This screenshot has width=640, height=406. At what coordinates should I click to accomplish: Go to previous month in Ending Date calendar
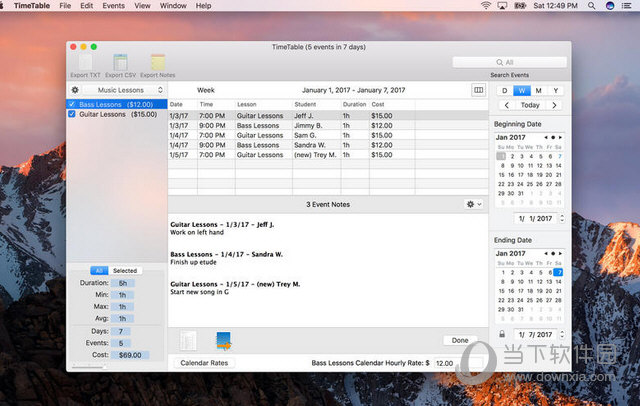546,253
